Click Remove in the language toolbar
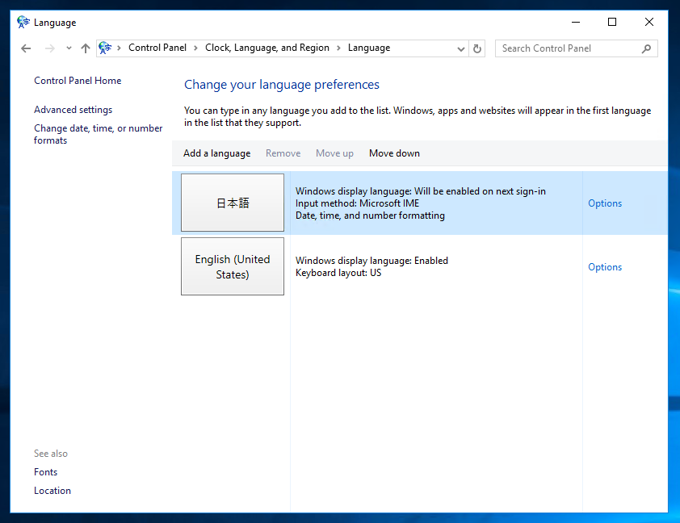This screenshot has height=523, width=680. (283, 154)
